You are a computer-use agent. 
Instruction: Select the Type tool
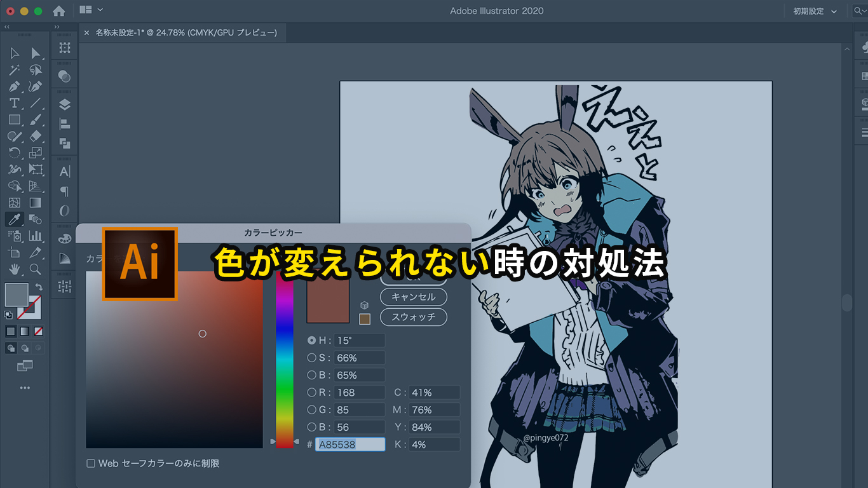14,103
